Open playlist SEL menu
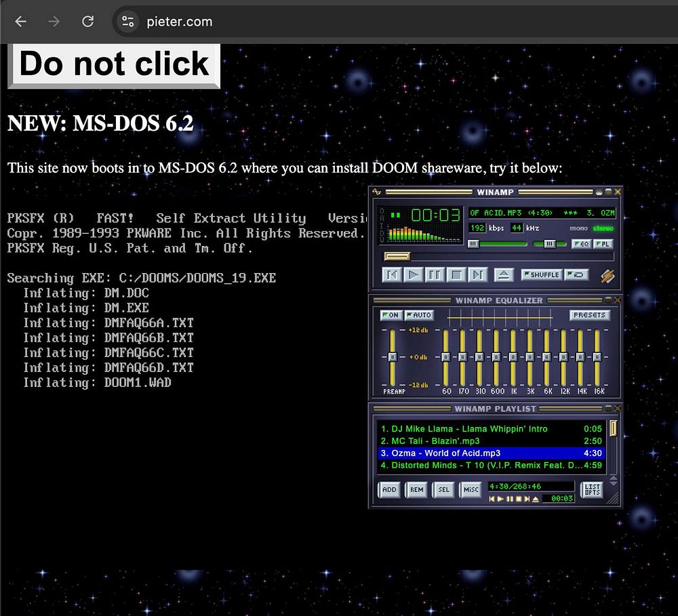This screenshot has height=616, width=678. pyautogui.click(x=443, y=490)
